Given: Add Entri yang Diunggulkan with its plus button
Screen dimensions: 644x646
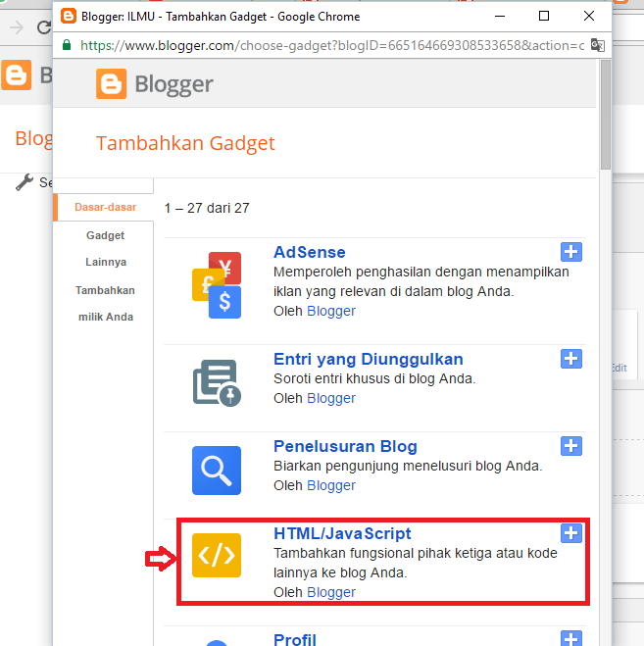Looking at the screenshot, I should (571, 359).
